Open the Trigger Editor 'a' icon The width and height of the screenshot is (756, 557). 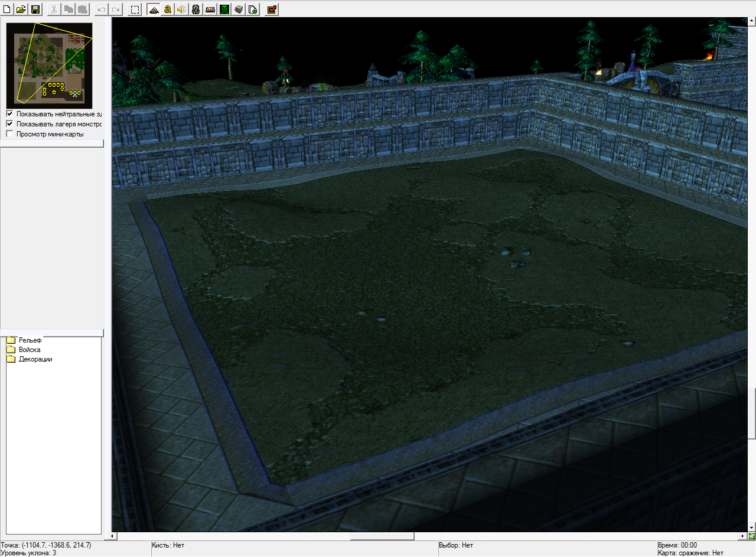point(168,9)
